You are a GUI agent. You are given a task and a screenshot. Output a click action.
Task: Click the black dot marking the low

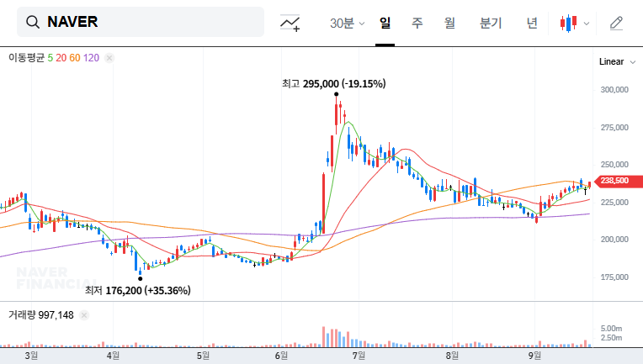click(141, 279)
